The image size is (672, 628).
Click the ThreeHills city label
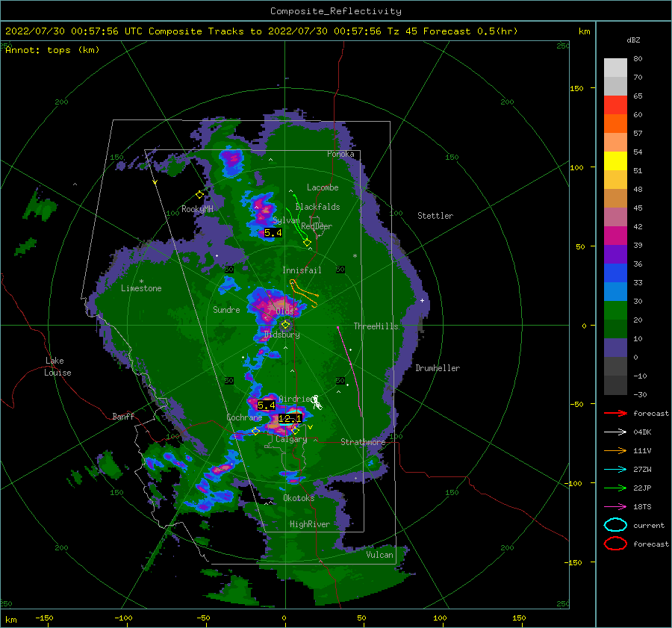click(x=376, y=326)
